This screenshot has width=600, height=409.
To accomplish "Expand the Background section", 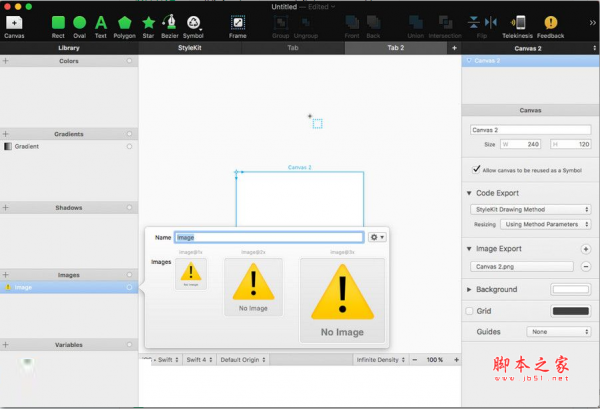I will pyautogui.click(x=471, y=289).
